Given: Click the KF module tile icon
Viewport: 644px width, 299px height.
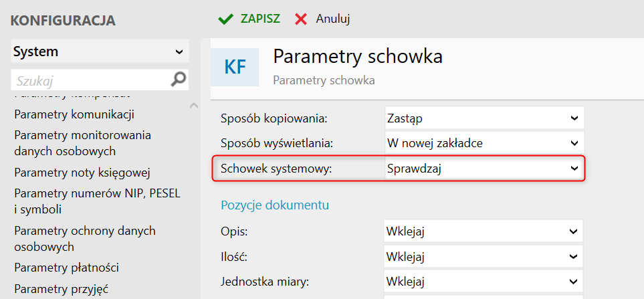Looking at the screenshot, I should coord(235,67).
